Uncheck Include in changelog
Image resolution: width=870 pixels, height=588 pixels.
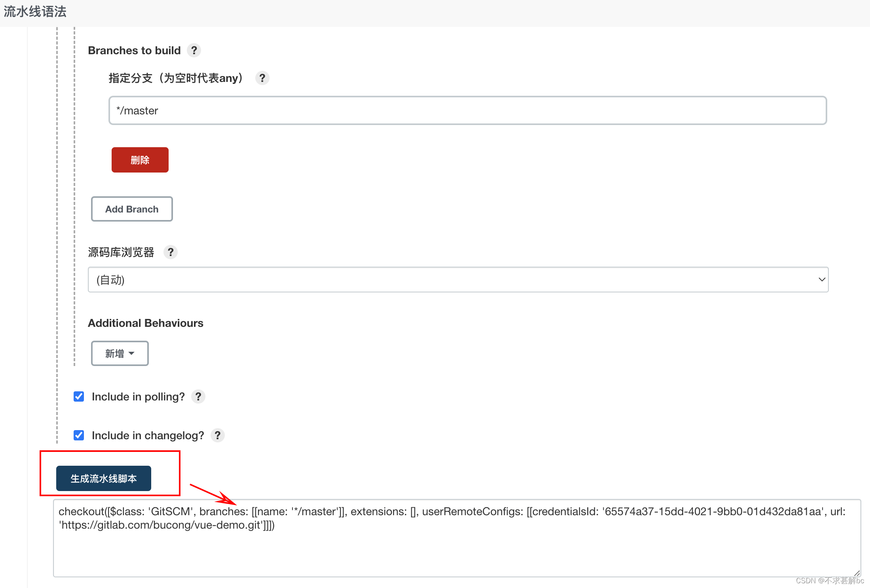pyautogui.click(x=78, y=435)
